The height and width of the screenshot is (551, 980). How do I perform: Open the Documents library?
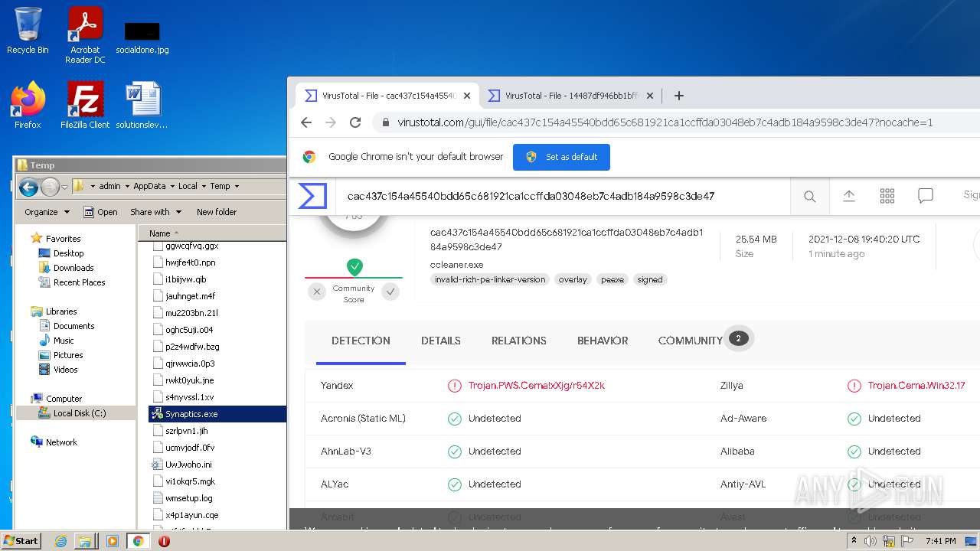[x=73, y=326]
